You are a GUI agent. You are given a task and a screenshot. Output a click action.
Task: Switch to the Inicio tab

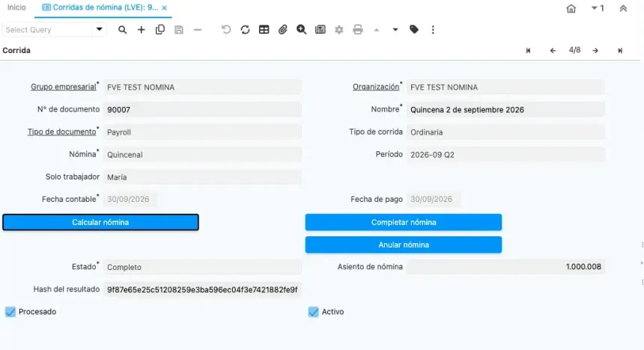[x=16, y=7]
